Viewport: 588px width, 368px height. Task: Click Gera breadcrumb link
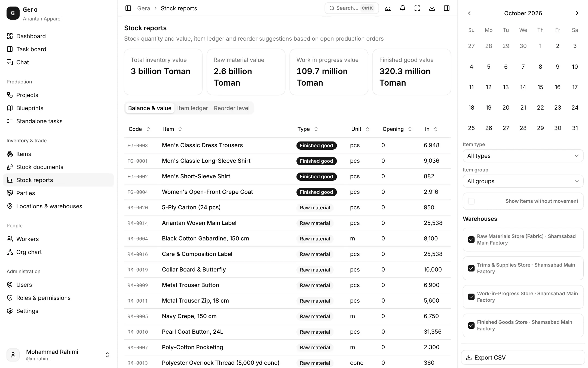point(143,8)
